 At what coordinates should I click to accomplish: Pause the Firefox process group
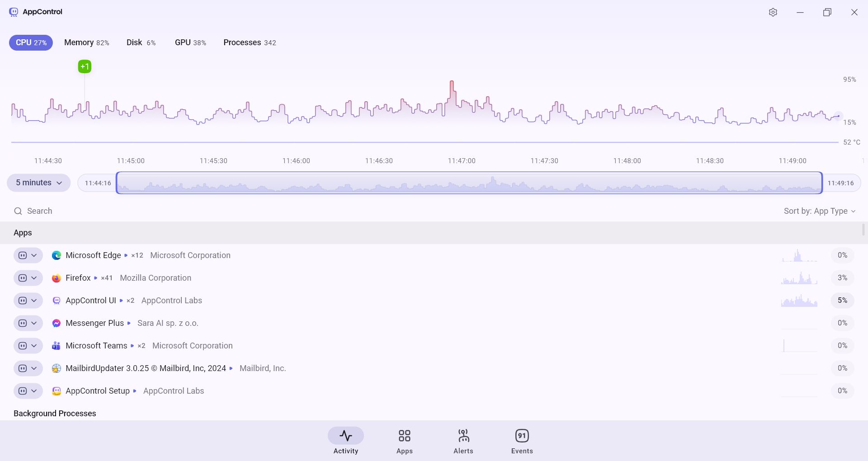pos(22,278)
